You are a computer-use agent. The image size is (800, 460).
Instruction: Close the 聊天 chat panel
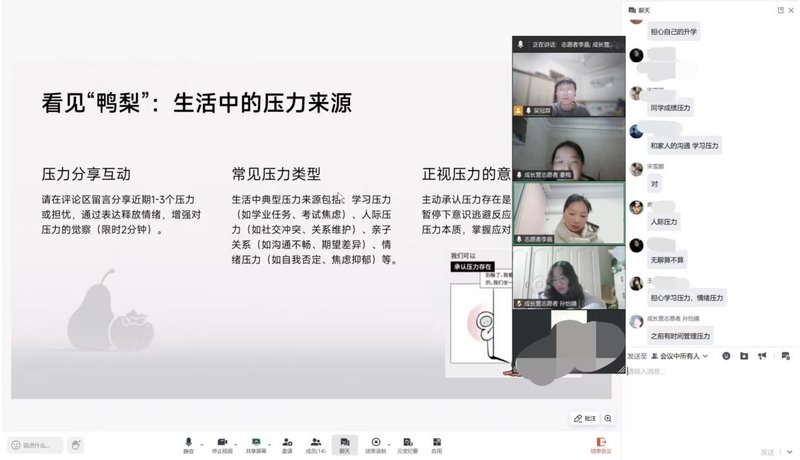pos(792,9)
